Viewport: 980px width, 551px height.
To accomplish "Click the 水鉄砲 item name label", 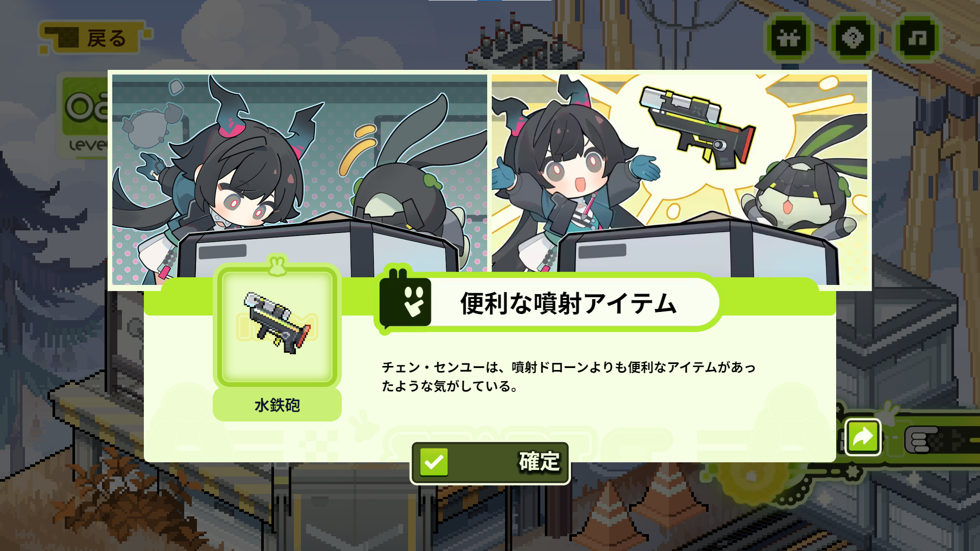I will pos(277,405).
